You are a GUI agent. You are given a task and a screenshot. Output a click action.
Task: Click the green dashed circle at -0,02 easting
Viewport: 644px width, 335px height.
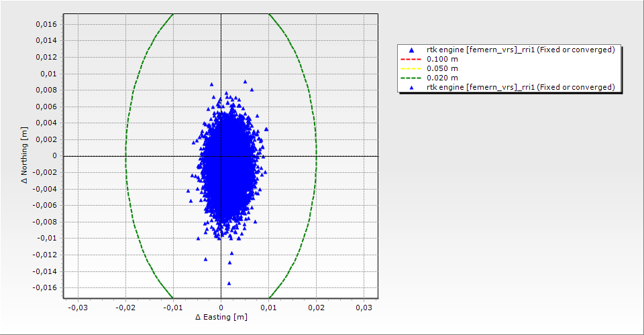(x=126, y=156)
